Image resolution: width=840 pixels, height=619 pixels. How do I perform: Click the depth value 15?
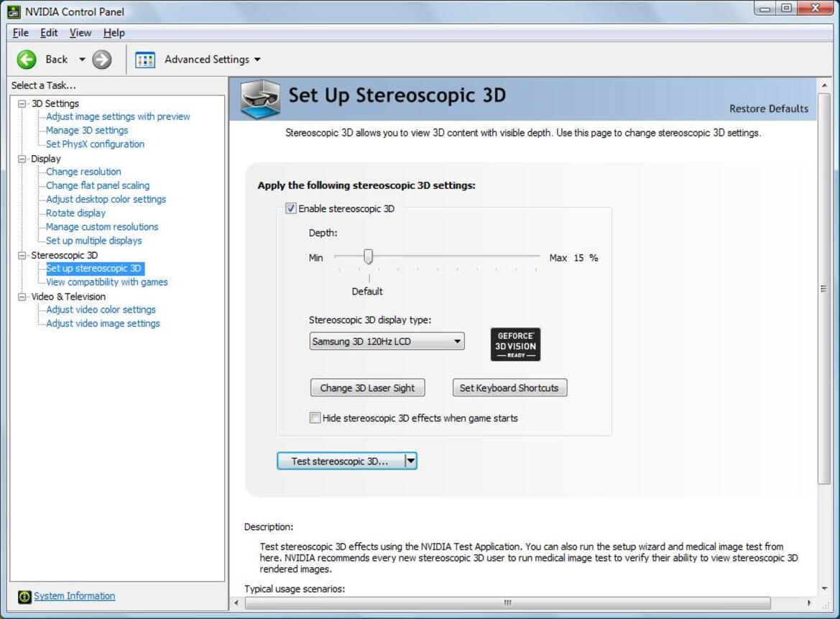(578, 258)
